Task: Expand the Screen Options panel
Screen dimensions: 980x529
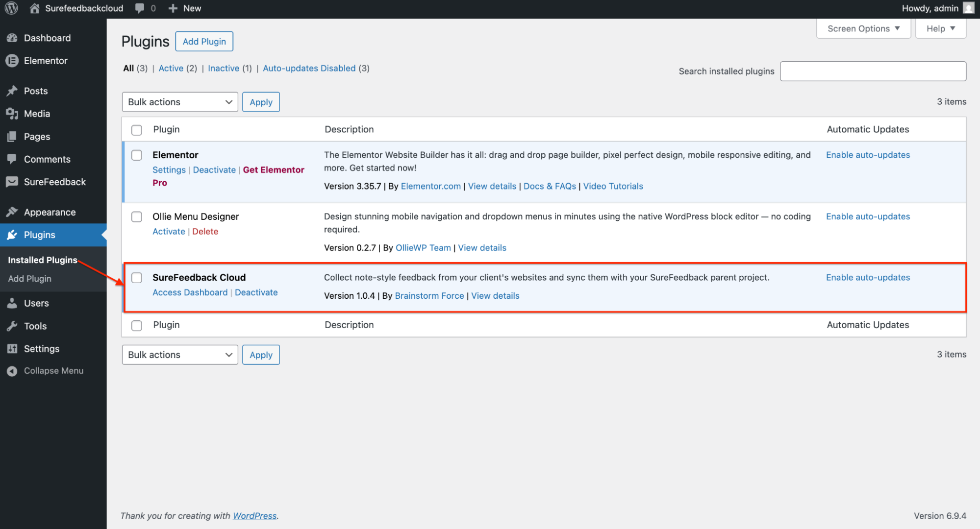Action: click(863, 28)
